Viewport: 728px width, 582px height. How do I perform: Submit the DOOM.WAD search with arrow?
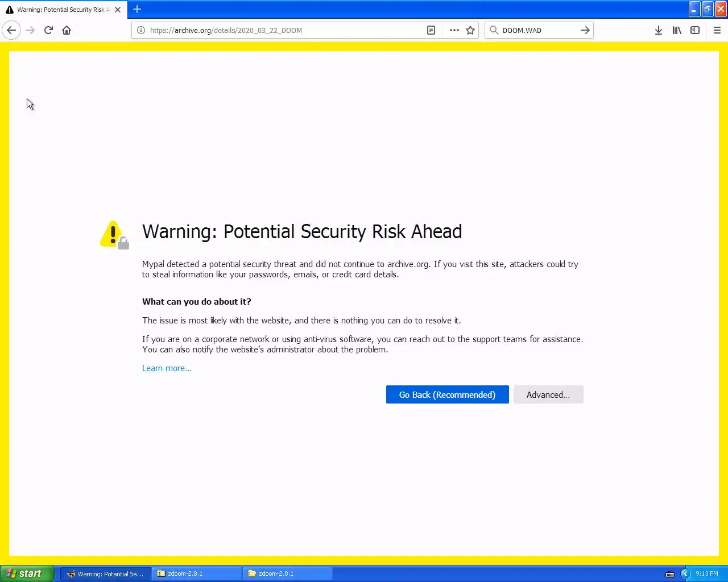click(585, 30)
